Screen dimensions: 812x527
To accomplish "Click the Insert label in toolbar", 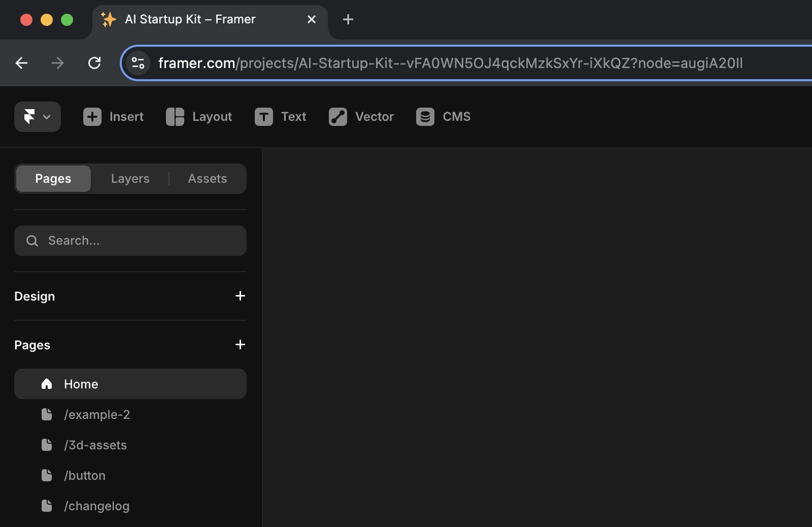I will (x=126, y=117).
